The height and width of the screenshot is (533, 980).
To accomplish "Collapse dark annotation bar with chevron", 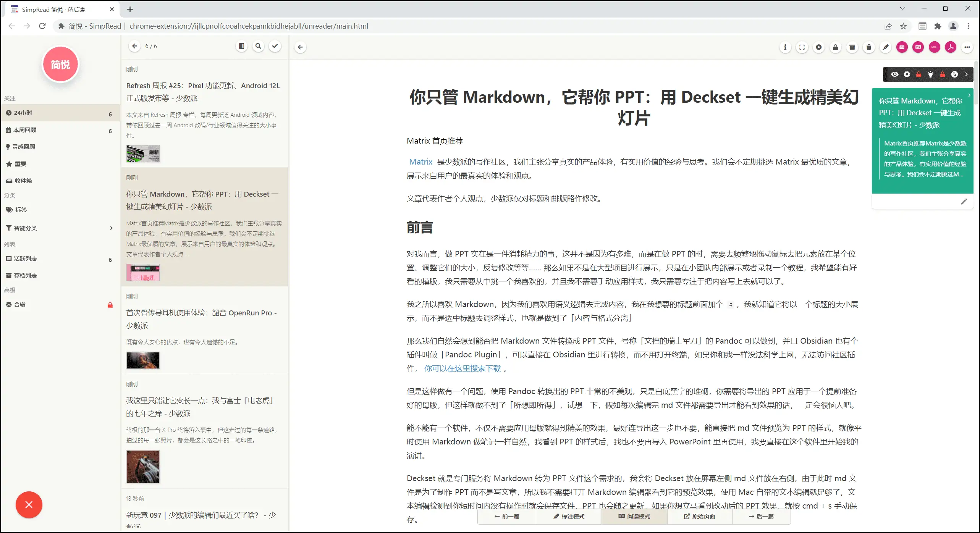I will tap(967, 74).
